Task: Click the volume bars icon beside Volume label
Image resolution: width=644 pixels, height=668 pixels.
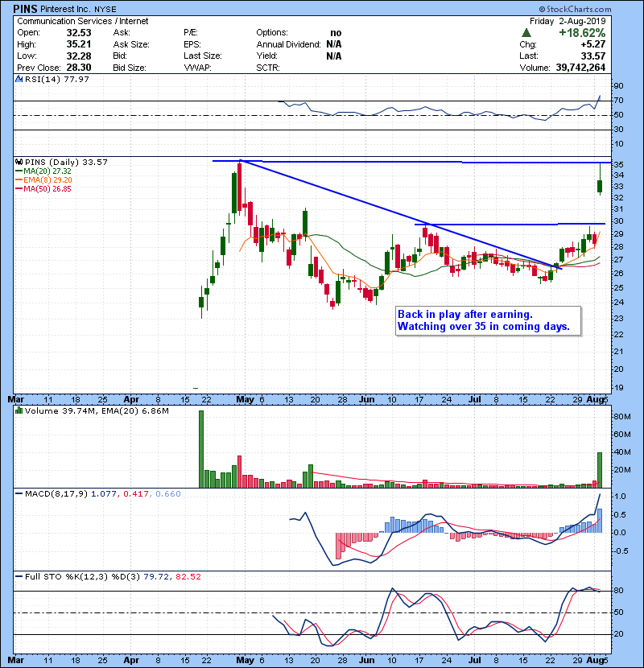Action: (x=19, y=410)
